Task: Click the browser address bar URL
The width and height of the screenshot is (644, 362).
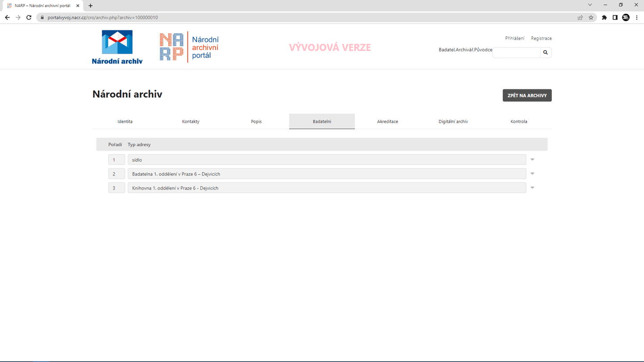Action: [102, 18]
